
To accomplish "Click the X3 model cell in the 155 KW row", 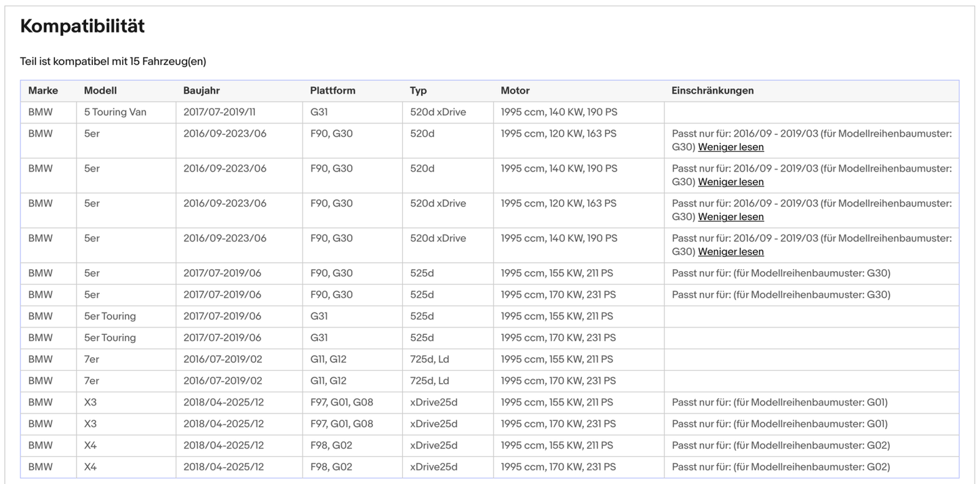I will point(90,403).
